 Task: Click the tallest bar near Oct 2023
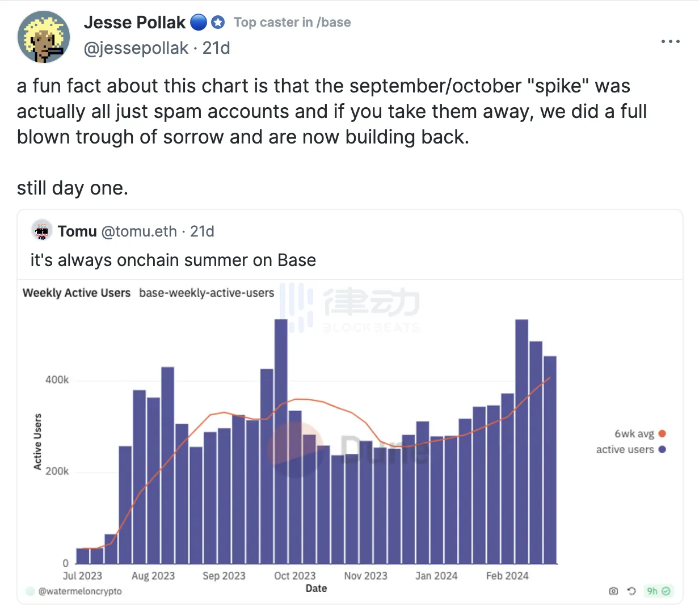click(281, 441)
